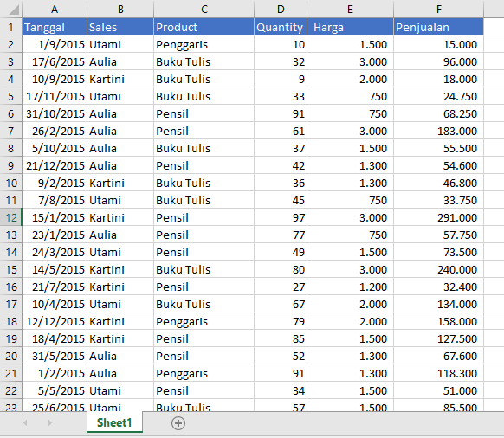Viewport: 504px width, 438px height.
Task: Click the Tanggal header cell
Action: [x=55, y=27]
